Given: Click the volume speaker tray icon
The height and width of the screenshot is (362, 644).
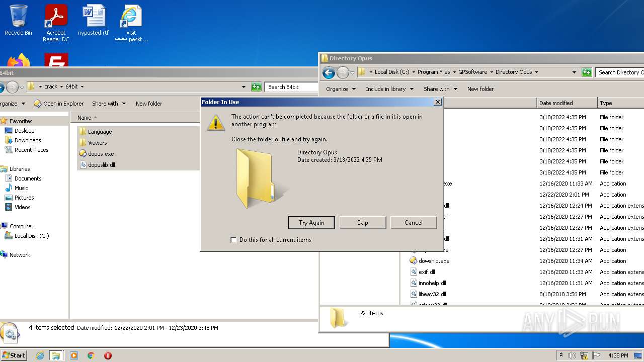Looking at the screenshot, I should click(572, 355).
